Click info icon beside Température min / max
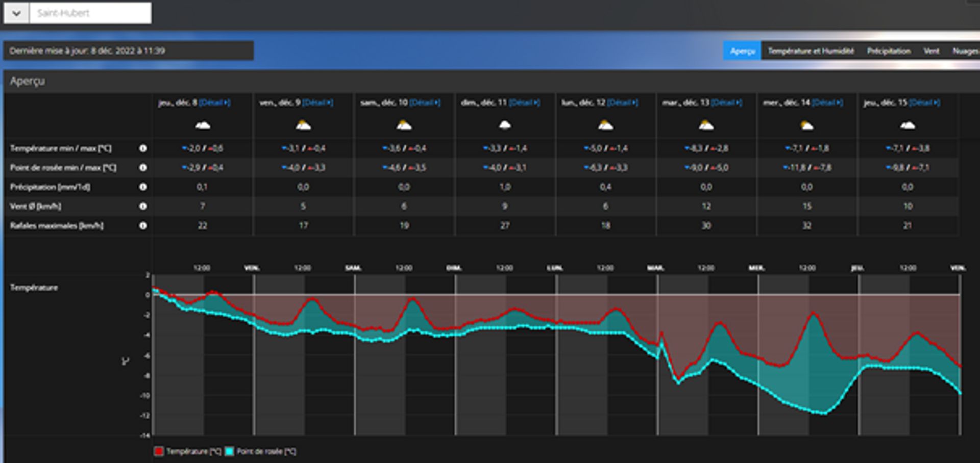 pos(143,148)
